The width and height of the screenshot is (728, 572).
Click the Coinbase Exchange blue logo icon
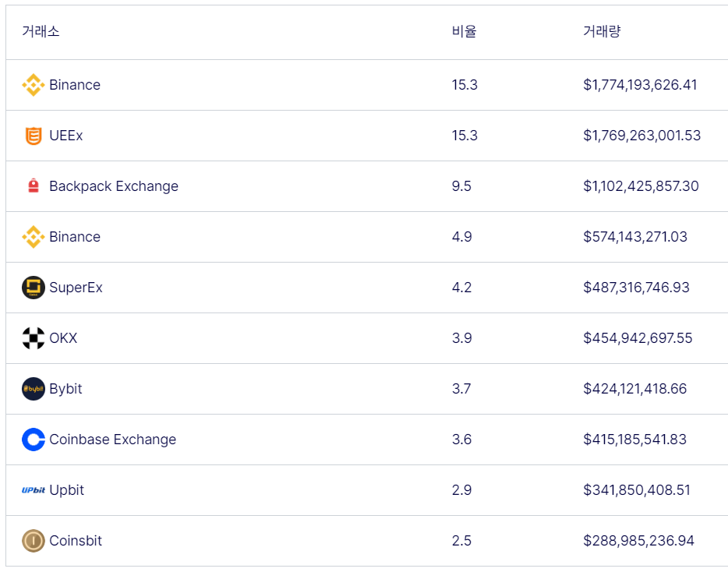tap(34, 440)
